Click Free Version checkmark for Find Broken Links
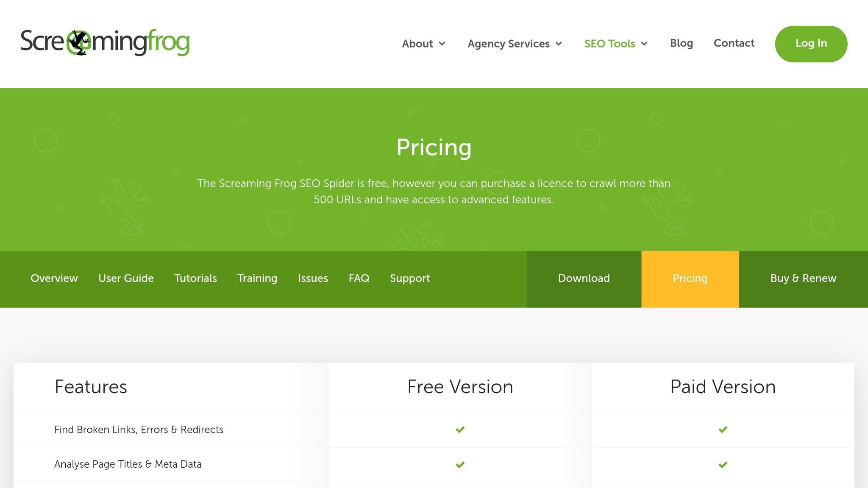This screenshot has width=868, height=488. 460,430
